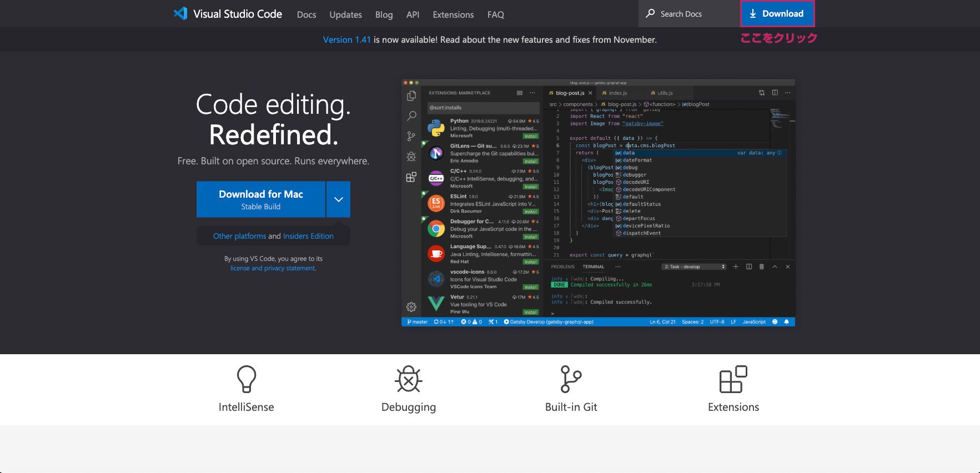This screenshot has width=980, height=473.
Task: Click the Visual Studio Code logo icon
Action: point(180,14)
